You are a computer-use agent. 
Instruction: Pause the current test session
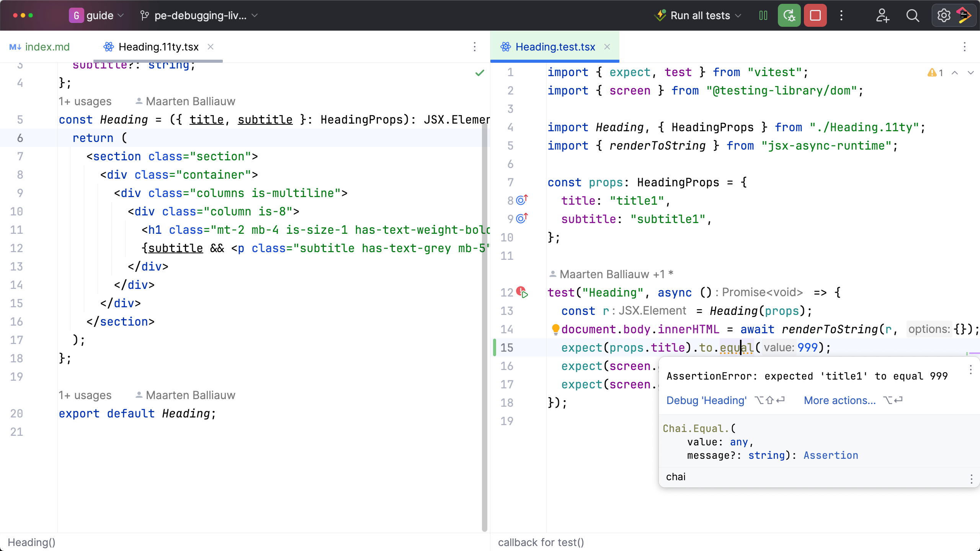click(x=763, y=15)
